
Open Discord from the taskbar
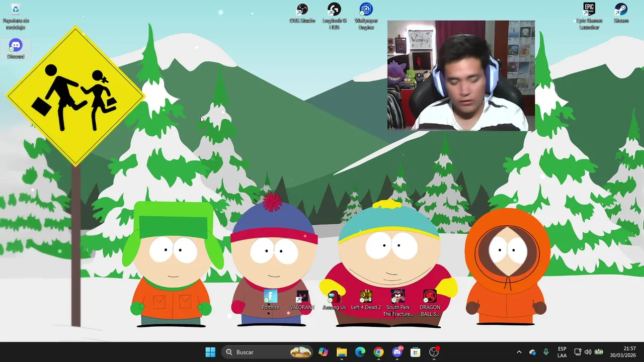click(397, 352)
